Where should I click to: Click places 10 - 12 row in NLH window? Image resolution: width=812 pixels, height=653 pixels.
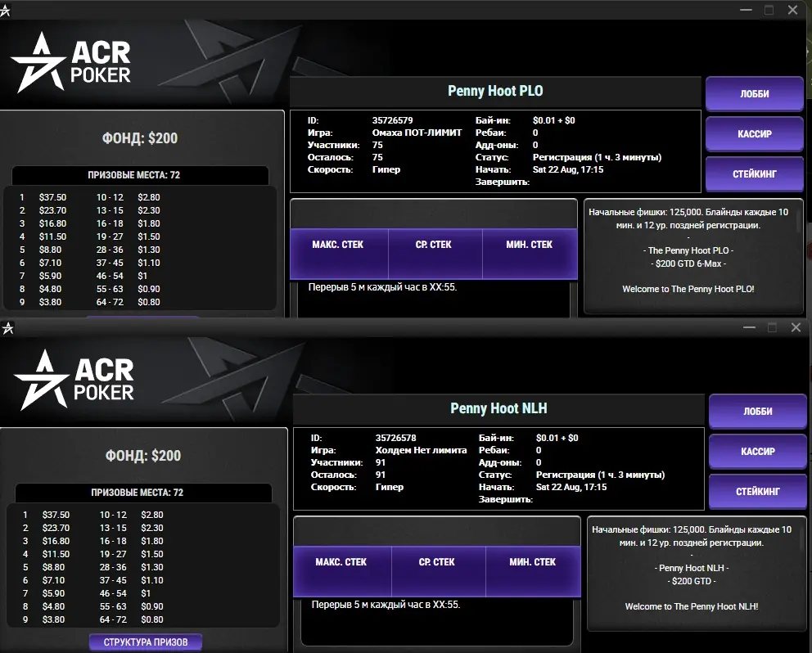coord(132,515)
